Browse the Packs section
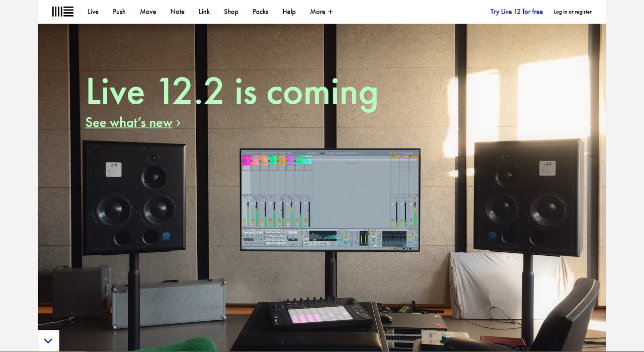 click(260, 12)
